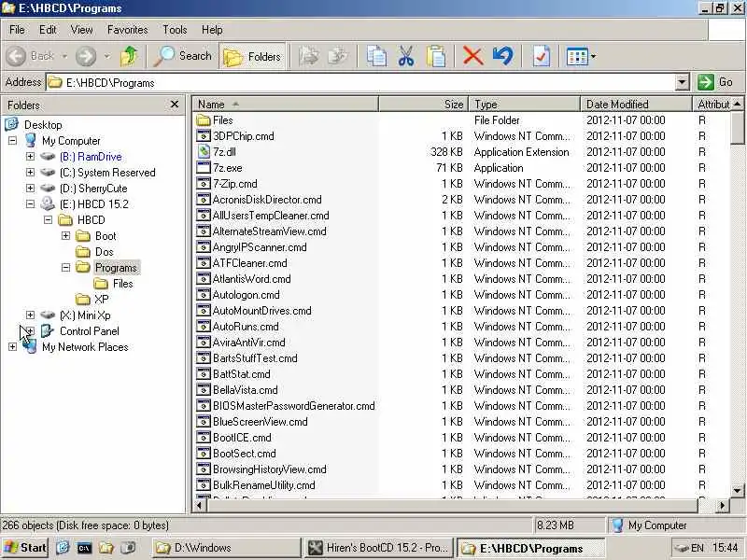Open the View menu

[x=81, y=30]
